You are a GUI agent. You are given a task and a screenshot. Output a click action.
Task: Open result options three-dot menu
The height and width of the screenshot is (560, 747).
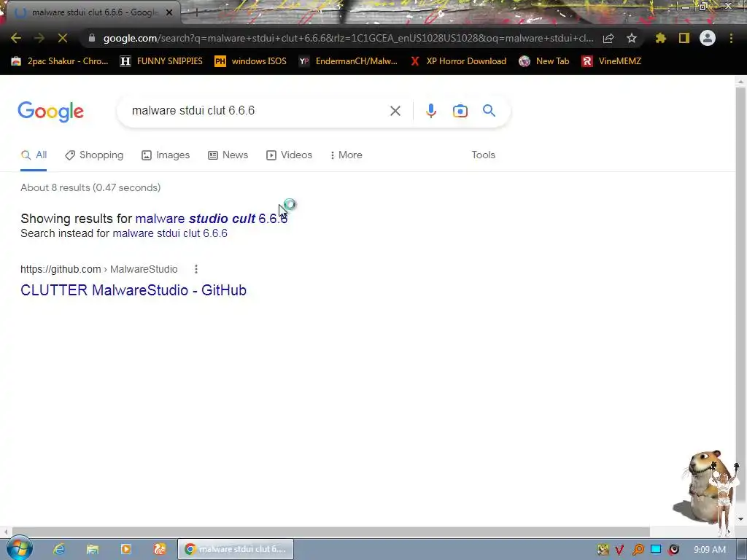click(196, 270)
